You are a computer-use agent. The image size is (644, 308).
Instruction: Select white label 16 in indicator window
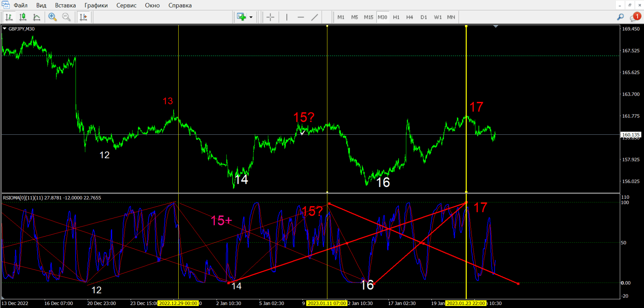coord(367,285)
